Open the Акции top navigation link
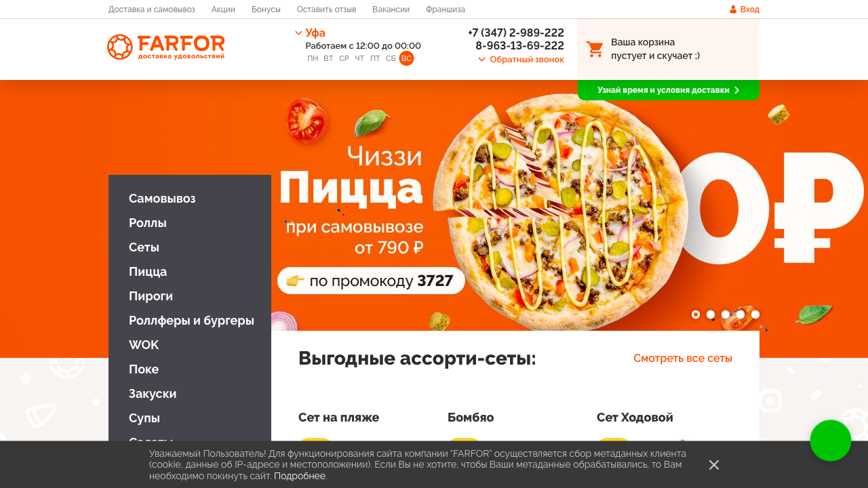The height and width of the screenshot is (488, 868). point(223,9)
